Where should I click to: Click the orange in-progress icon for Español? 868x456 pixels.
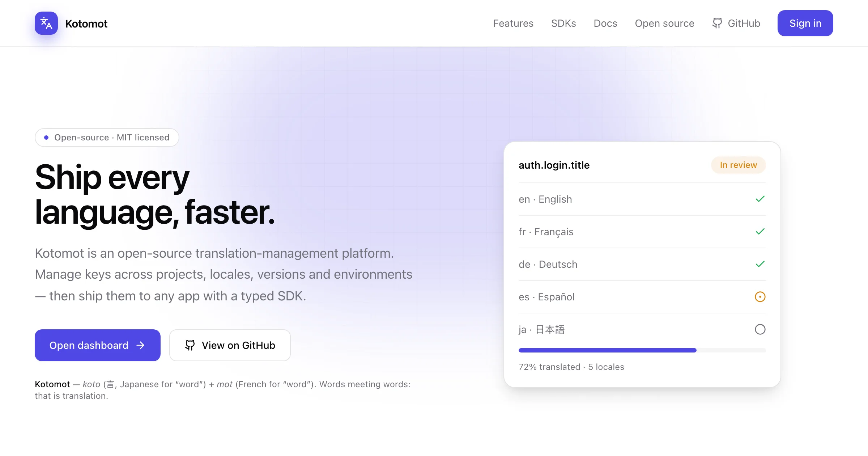click(760, 297)
